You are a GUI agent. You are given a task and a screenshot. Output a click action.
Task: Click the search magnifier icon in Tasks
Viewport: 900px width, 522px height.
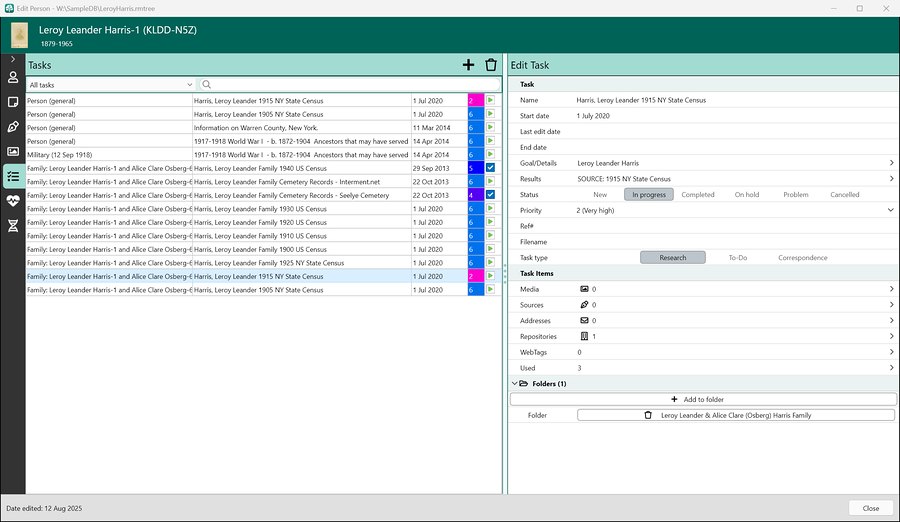click(207, 84)
